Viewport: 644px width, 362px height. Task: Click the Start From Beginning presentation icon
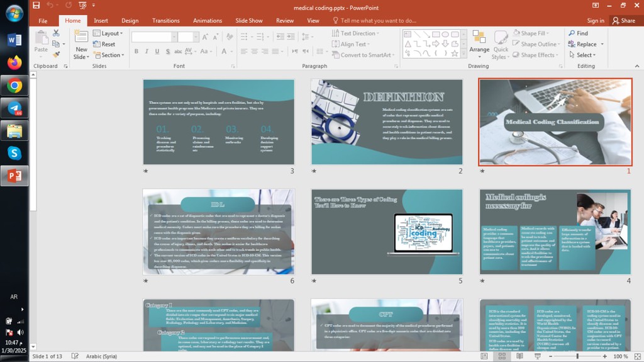click(x=82, y=5)
